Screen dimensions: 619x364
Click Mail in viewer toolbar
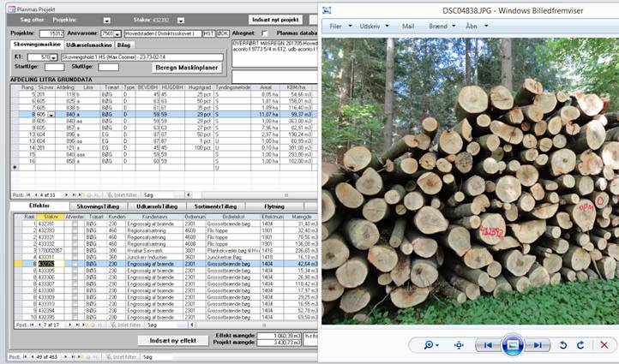[x=408, y=26]
